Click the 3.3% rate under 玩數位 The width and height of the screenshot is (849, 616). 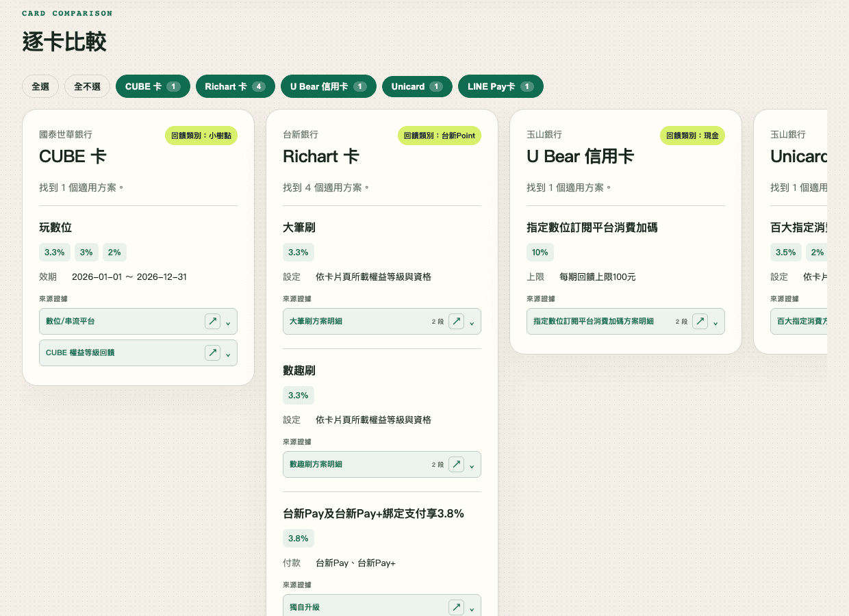(x=55, y=252)
